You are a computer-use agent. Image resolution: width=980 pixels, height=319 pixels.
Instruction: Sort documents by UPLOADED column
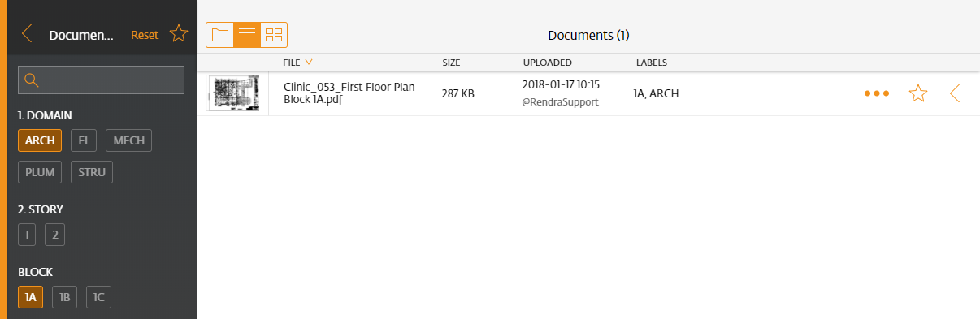(x=547, y=63)
